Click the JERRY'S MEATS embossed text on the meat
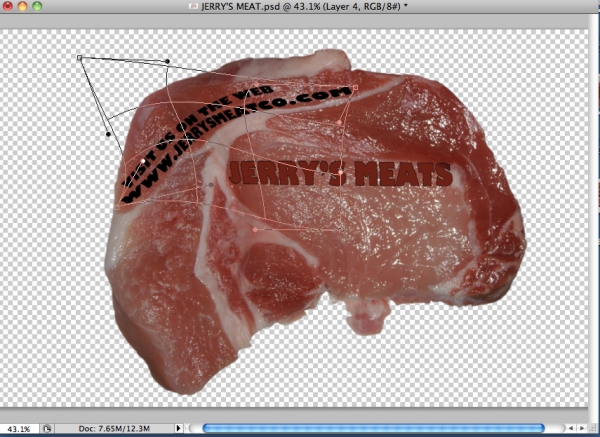The width and height of the screenshot is (600, 437). [x=341, y=174]
